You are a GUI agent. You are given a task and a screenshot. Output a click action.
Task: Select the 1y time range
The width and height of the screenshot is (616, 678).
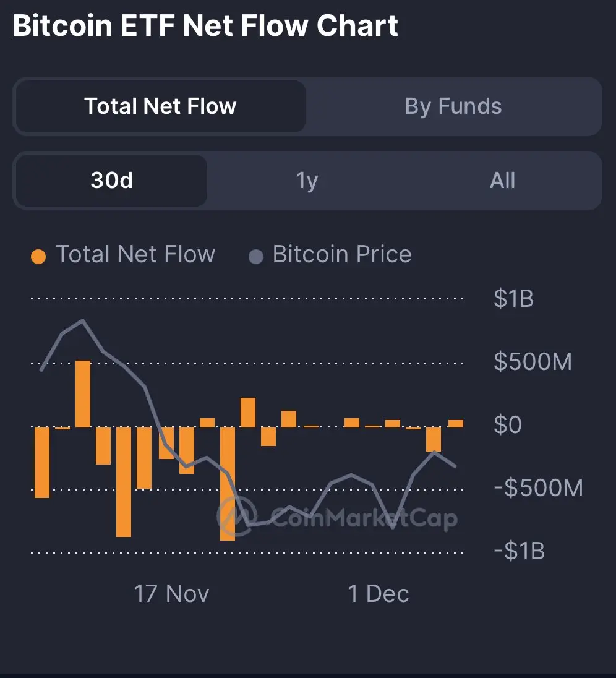[x=307, y=181]
